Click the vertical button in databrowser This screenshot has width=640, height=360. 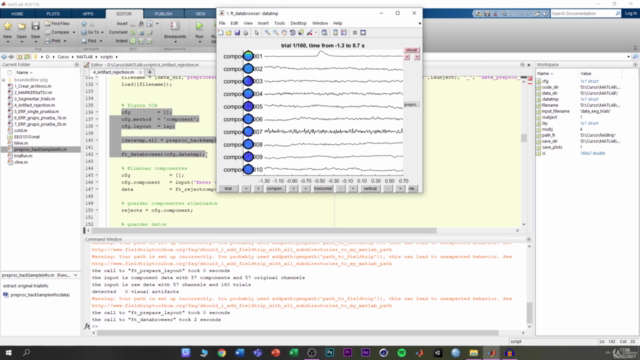pos(370,189)
